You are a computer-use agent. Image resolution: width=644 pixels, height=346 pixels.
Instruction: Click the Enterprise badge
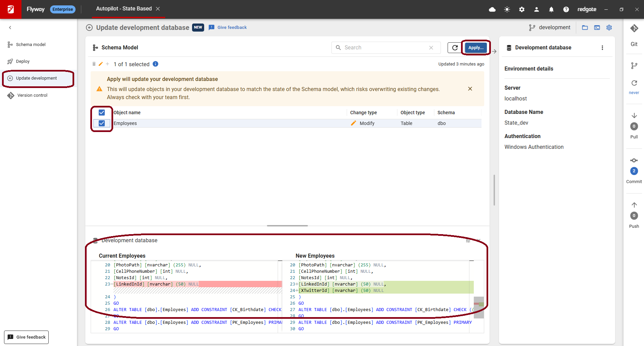63,9
